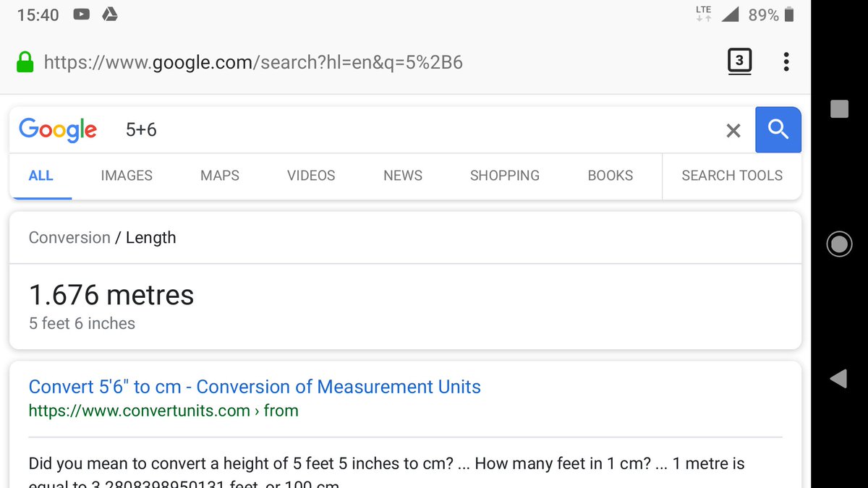Open the tab switcher showing 3
The height and width of the screenshot is (488, 868).
(x=739, y=61)
